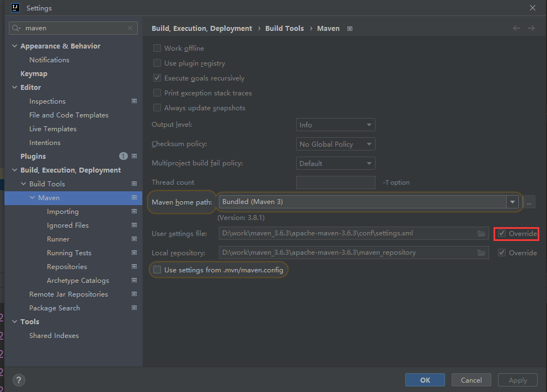Collapse the Maven tree node
Screen dimensions: 547x392
click(32, 198)
